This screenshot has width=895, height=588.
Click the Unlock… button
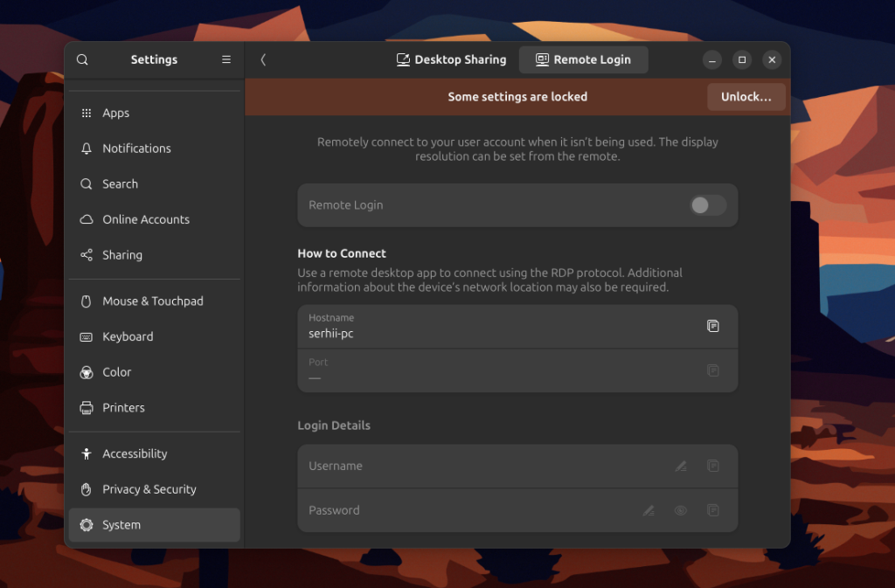click(746, 97)
